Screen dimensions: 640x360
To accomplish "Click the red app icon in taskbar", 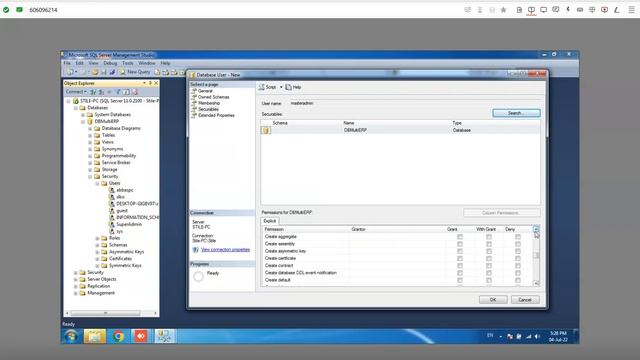I will point(141,336).
